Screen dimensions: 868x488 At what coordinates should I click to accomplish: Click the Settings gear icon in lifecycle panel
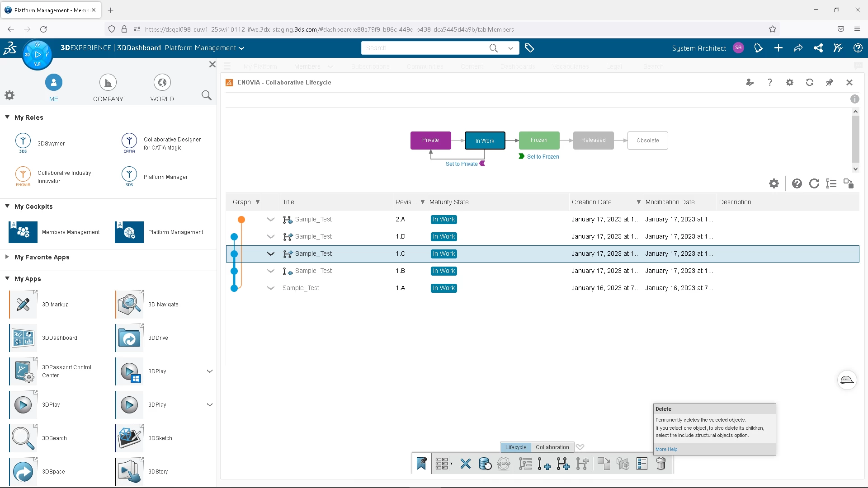(x=774, y=183)
